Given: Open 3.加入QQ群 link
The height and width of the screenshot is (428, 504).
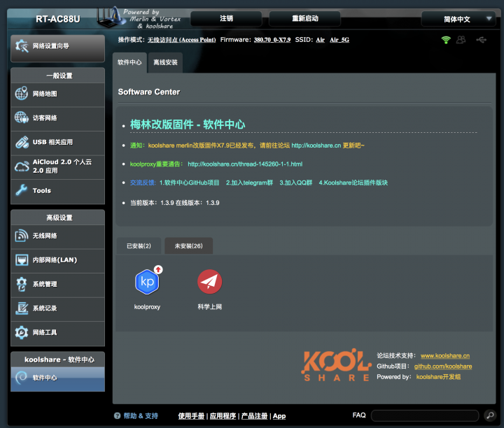Looking at the screenshot, I should 295,183.
